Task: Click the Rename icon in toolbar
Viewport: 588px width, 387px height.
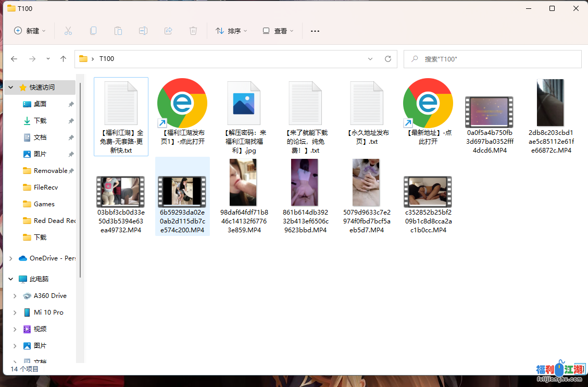Action: tap(143, 31)
